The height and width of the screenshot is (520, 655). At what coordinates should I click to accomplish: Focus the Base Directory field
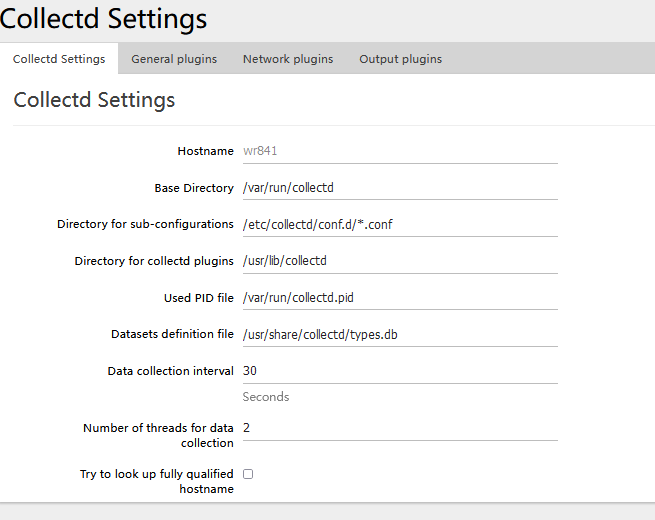pos(400,188)
